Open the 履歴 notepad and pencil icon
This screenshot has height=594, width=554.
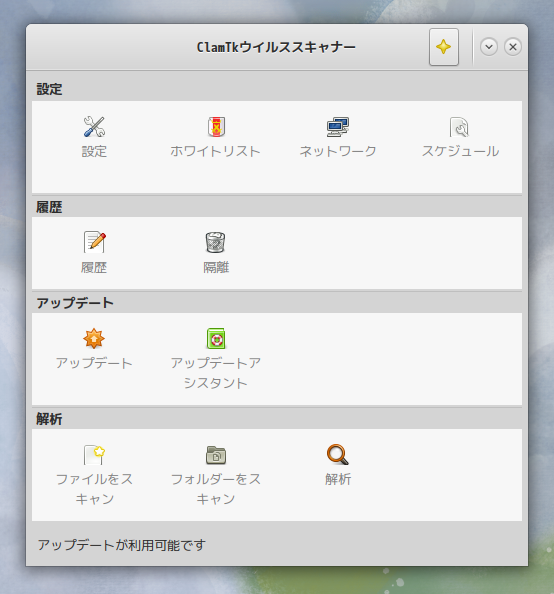(94, 242)
